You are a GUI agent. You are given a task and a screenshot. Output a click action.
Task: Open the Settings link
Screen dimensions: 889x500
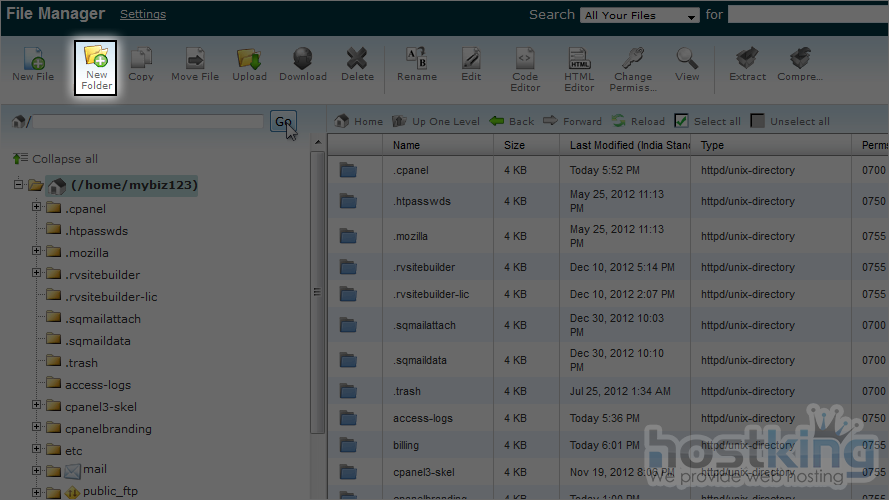(x=143, y=15)
